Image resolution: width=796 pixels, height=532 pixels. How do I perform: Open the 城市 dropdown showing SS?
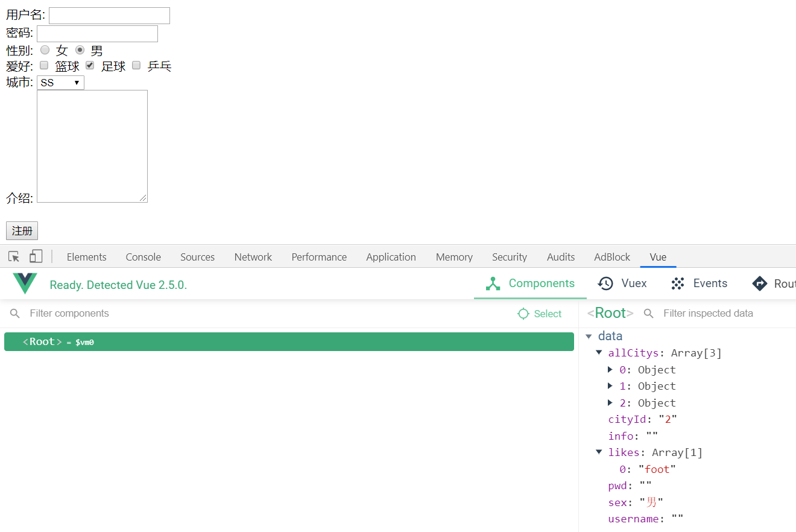pyautogui.click(x=60, y=83)
